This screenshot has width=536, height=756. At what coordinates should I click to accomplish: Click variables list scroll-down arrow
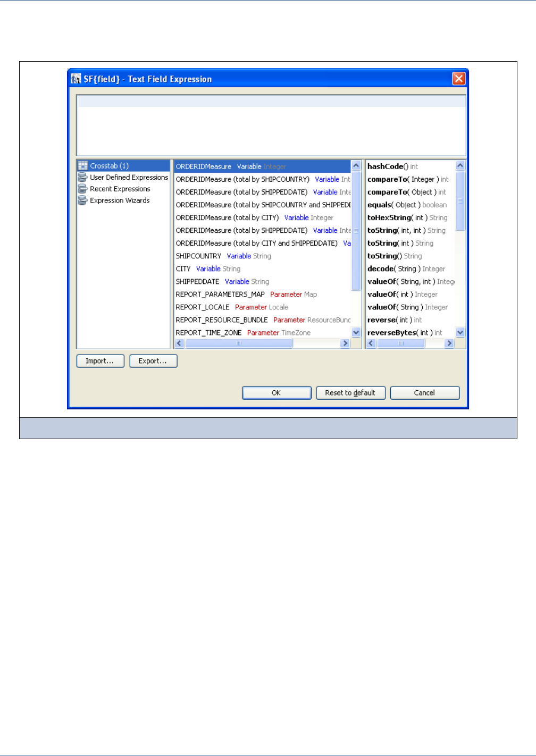tap(356, 332)
